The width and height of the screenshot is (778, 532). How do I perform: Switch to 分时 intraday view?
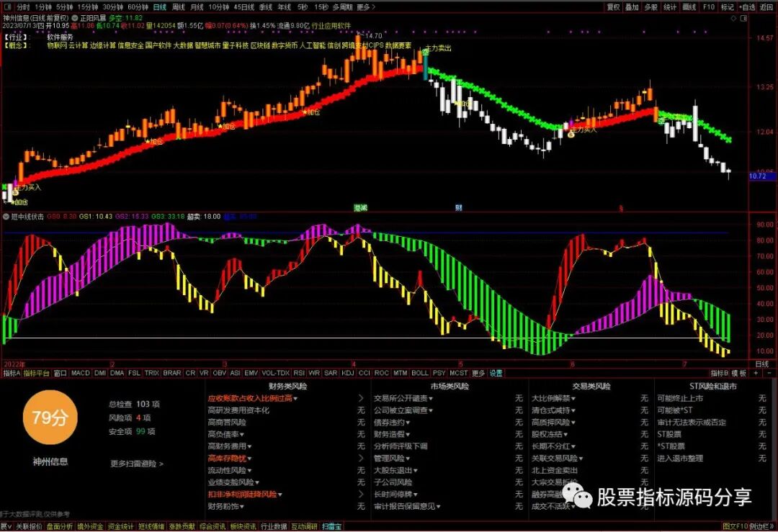click(x=23, y=7)
